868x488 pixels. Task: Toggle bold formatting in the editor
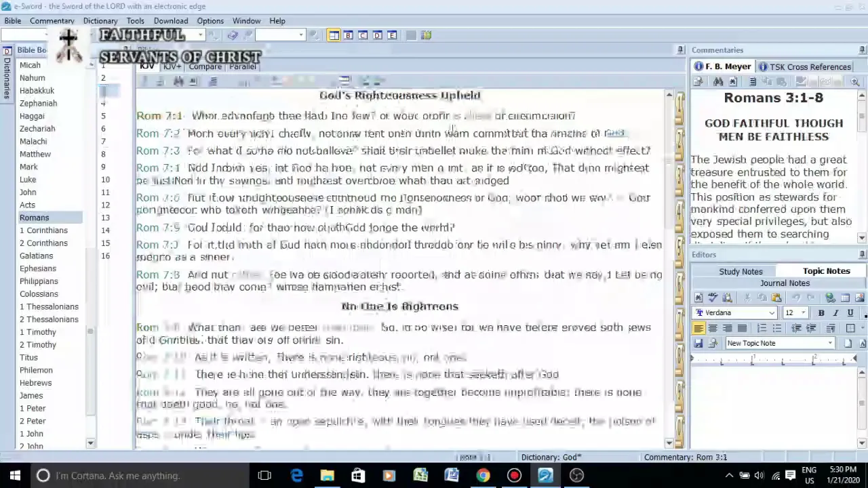pos(821,312)
